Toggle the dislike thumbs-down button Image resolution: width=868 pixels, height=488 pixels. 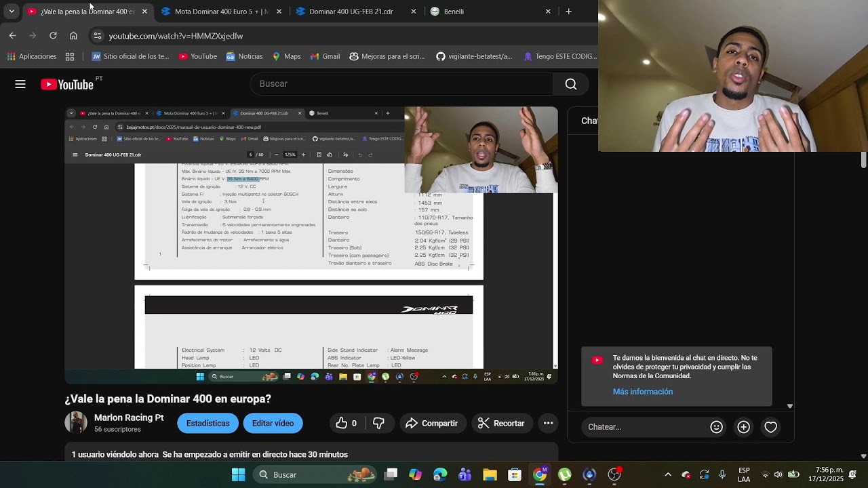click(x=379, y=423)
